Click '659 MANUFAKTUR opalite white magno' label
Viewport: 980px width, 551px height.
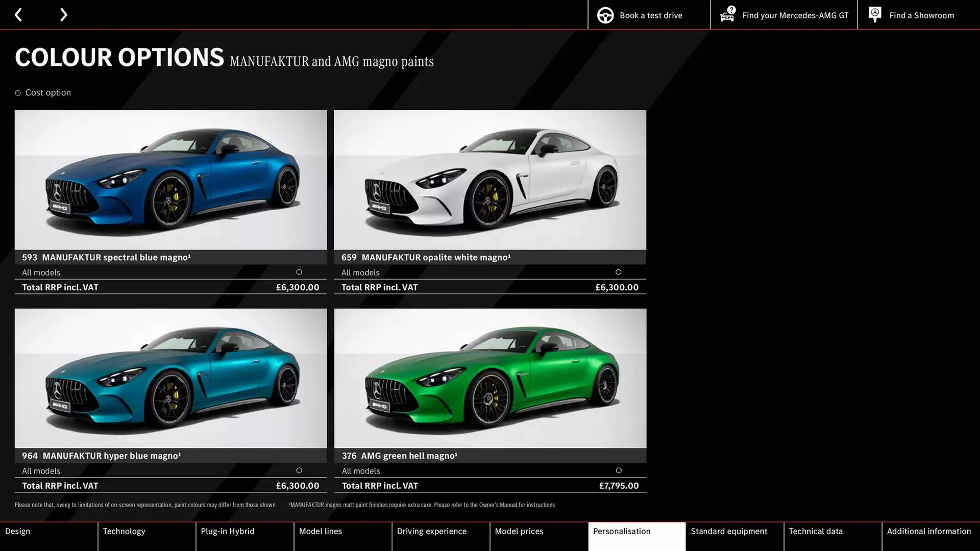tap(426, 257)
